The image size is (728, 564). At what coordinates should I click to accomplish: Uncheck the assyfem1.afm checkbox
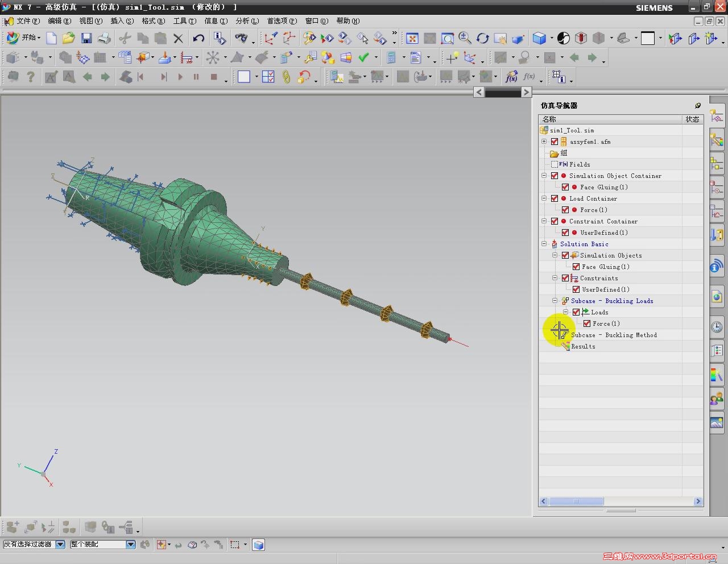pyautogui.click(x=555, y=142)
